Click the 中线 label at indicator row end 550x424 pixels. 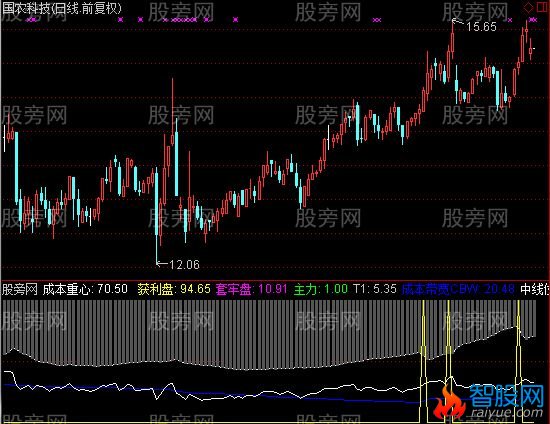(x=534, y=289)
